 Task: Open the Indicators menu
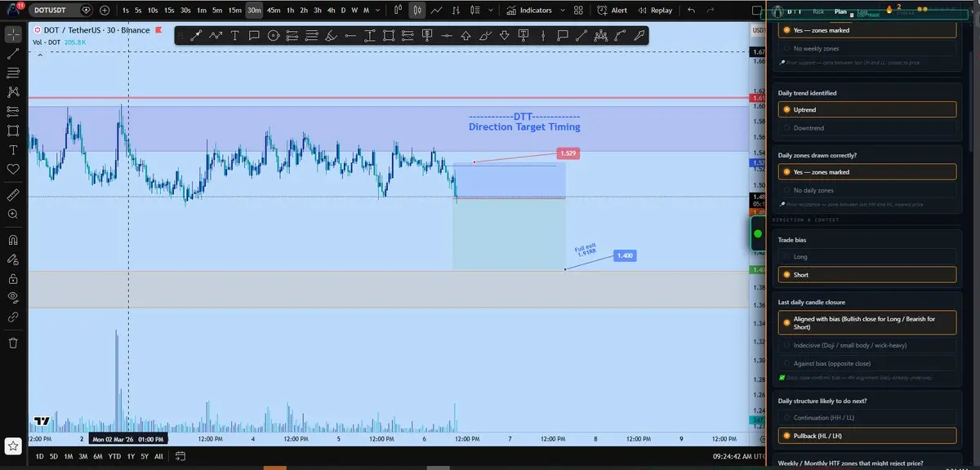[x=529, y=11]
